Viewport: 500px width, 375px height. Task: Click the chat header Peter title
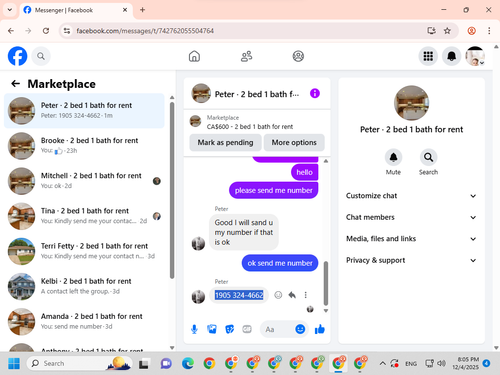pyautogui.click(x=257, y=94)
